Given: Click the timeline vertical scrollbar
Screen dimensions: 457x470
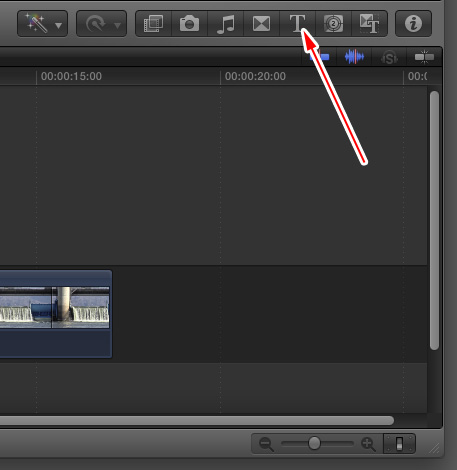Looking at the screenshot, I should tap(434, 220).
